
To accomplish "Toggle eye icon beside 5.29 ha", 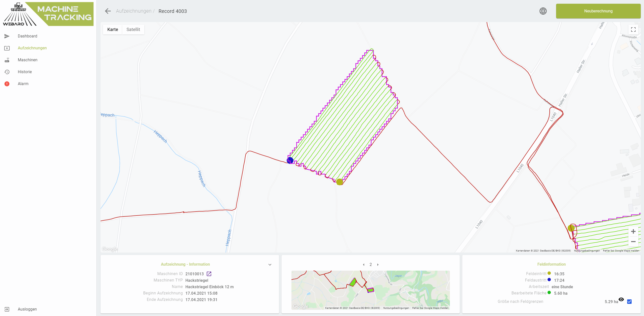I will click(x=621, y=299).
